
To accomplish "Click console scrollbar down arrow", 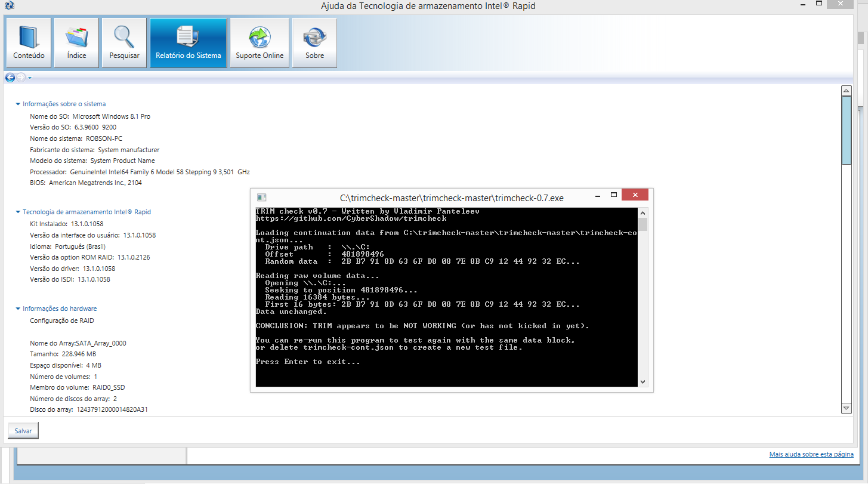I will pyautogui.click(x=643, y=382).
